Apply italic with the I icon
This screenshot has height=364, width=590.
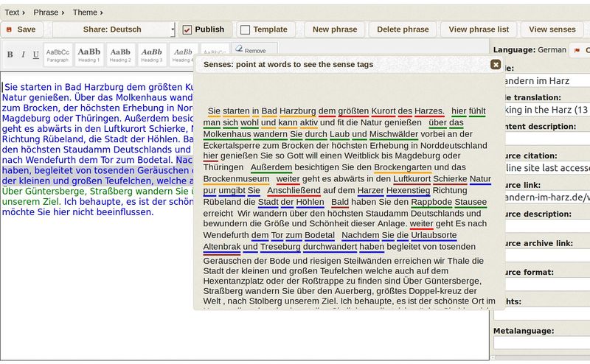(23, 55)
